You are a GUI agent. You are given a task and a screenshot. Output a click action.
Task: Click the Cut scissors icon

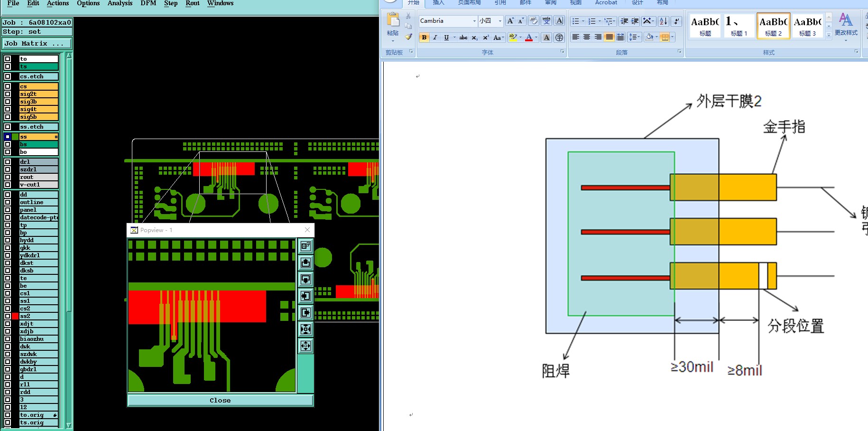408,16
